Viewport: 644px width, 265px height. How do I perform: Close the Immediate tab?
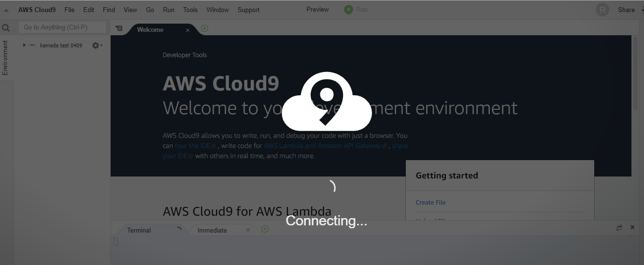click(x=248, y=230)
